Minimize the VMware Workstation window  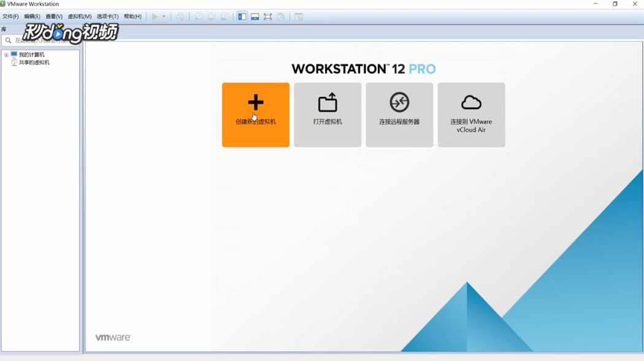tap(596, 4)
